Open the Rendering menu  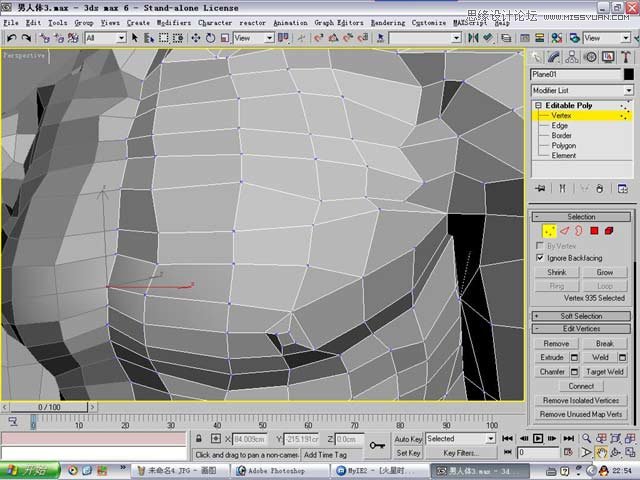(388, 23)
